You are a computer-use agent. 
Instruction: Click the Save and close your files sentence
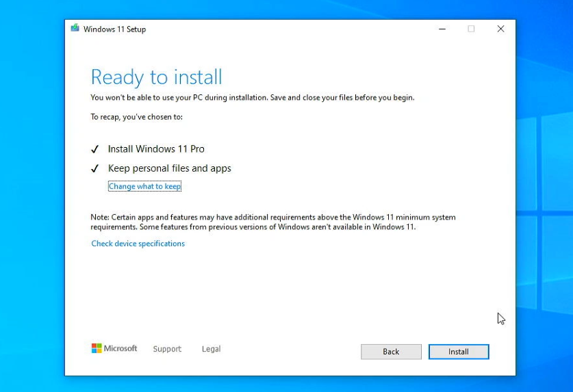(342, 98)
